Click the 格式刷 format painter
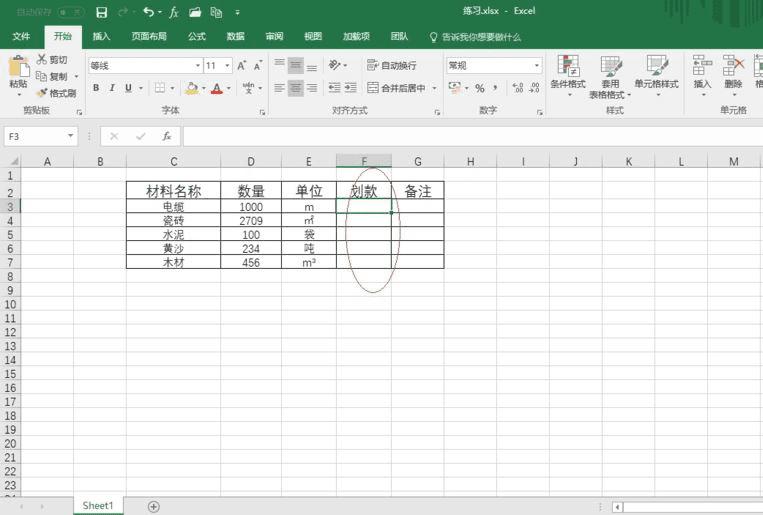Screen dimensions: 763x515 57,93
